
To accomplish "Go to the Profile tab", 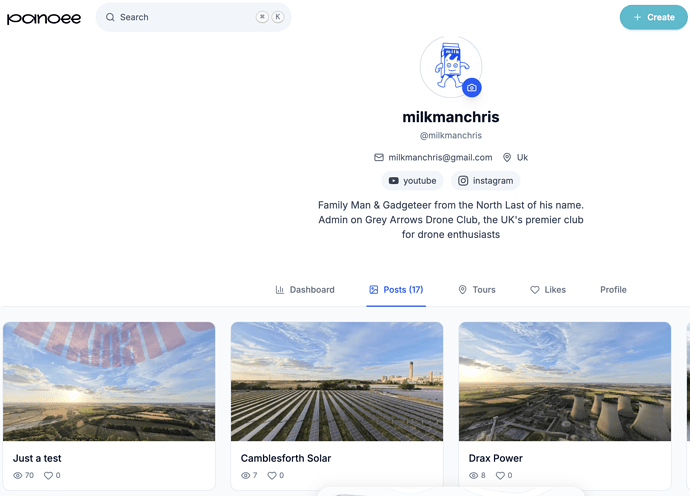I will click(613, 290).
